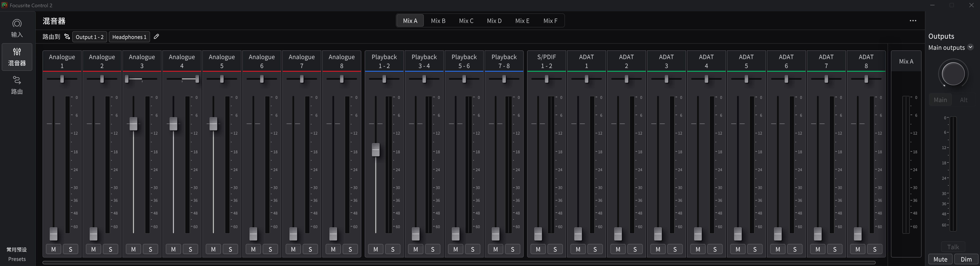Image resolution: width=980 pixels, height=266 pixels.
Task: Solo the Analogue 4 channel
Action: pos(190,249)
